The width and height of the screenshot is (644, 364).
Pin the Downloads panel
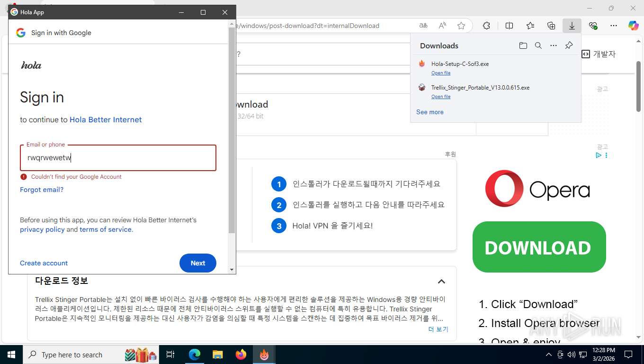click(x=569, y=45)
